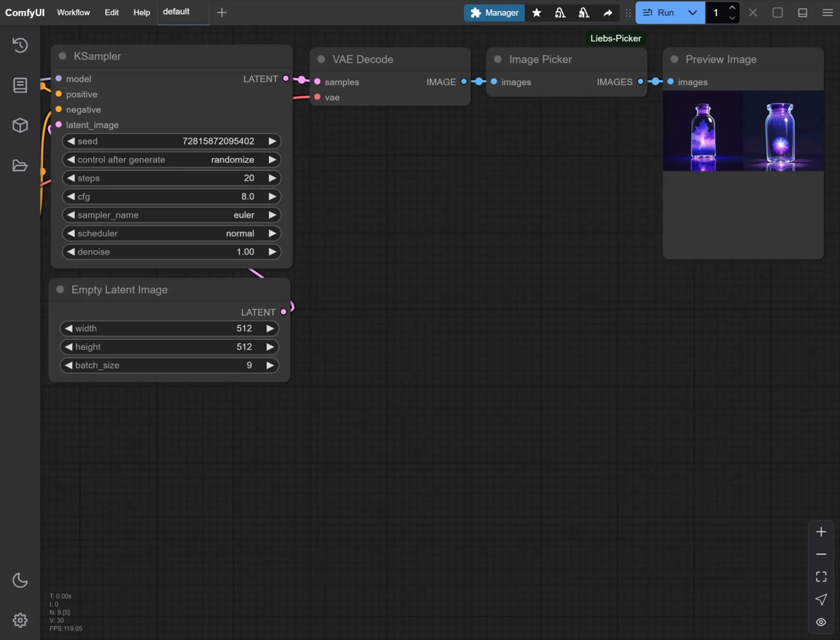Click the share arrow icon in toolbar
This screenshot has height=640, width=840.
point(608,12)
